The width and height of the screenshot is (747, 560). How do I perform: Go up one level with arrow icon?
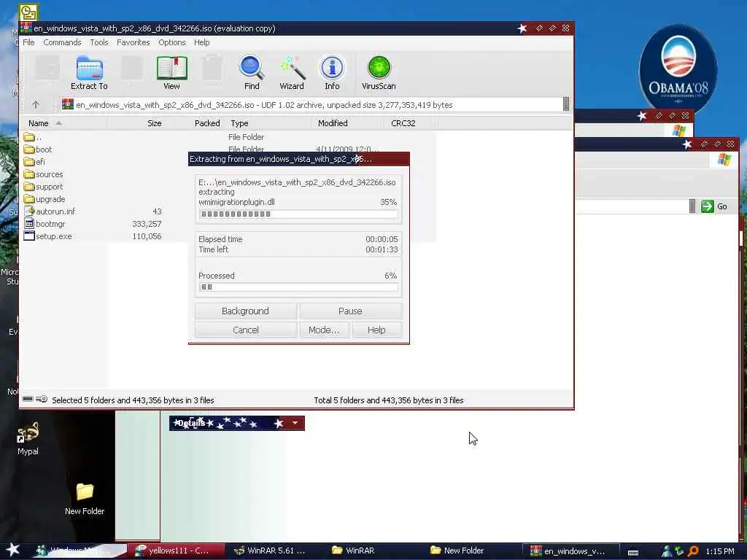tap(36, 104)
